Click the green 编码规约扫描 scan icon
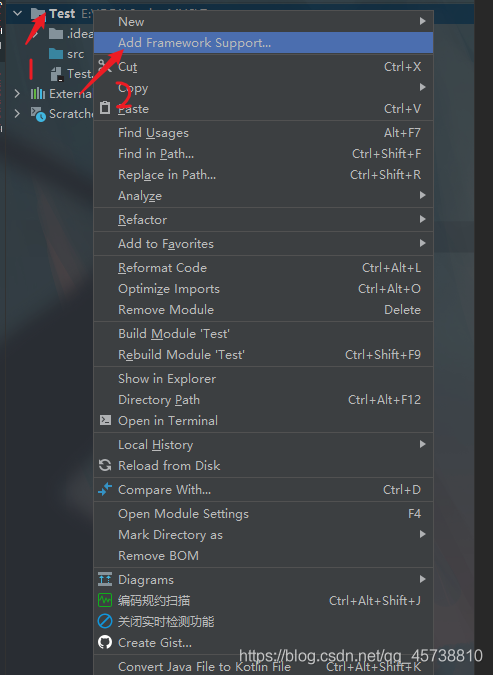 click(x=105, y=600)
